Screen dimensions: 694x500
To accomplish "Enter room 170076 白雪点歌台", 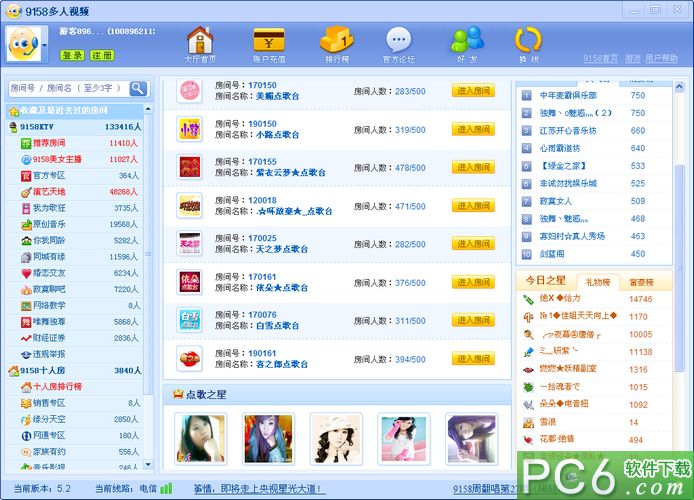I will 473,320.
